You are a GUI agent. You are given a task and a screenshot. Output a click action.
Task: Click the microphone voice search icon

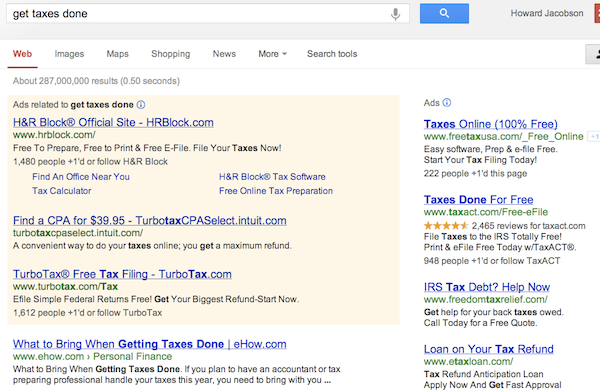[x=395, y=14]
